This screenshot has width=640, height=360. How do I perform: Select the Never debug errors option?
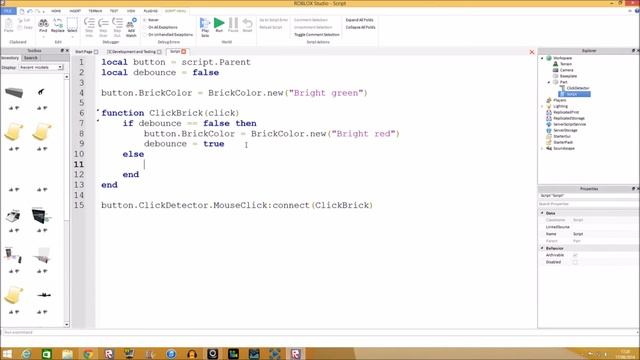pyautogui.click(x=151, y=20)
